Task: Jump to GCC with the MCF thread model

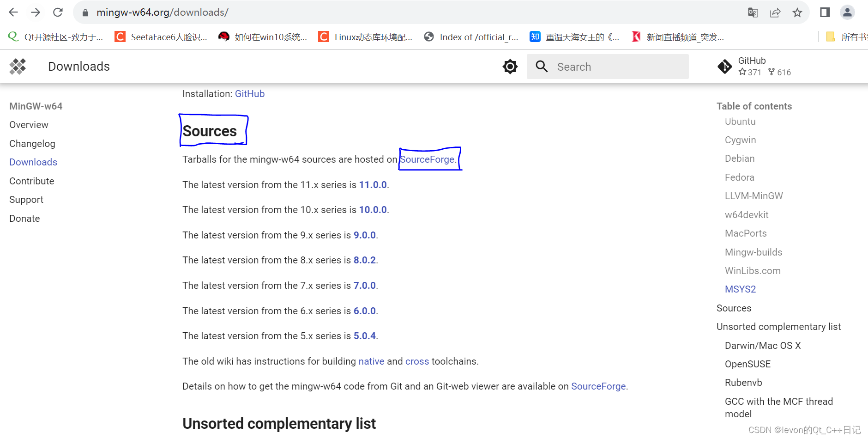Action: point(779,408)
